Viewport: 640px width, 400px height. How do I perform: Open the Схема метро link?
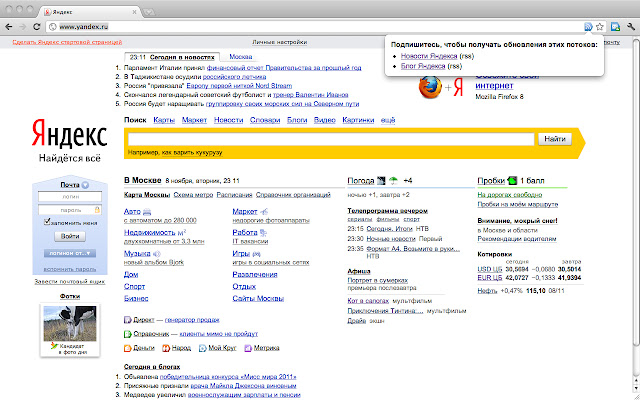click(193, 195)
